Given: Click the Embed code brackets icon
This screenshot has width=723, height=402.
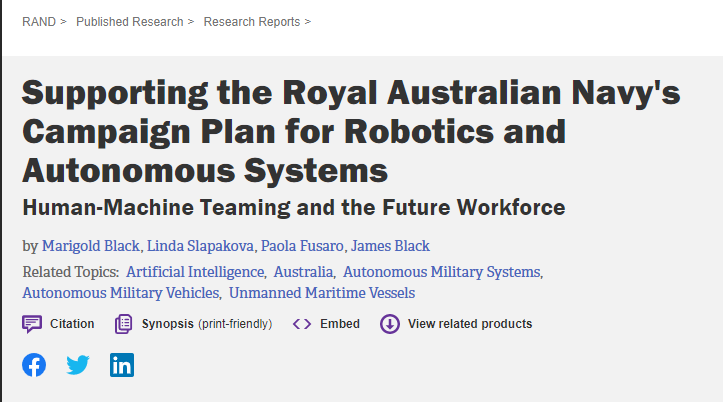Looking at the screenshot, I should [x=302, y=324].
